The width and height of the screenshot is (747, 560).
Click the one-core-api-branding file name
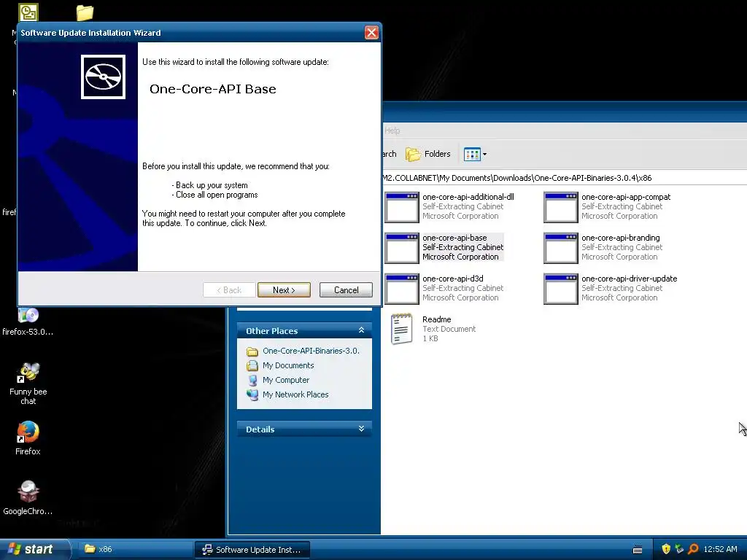(x=620, y=238)
